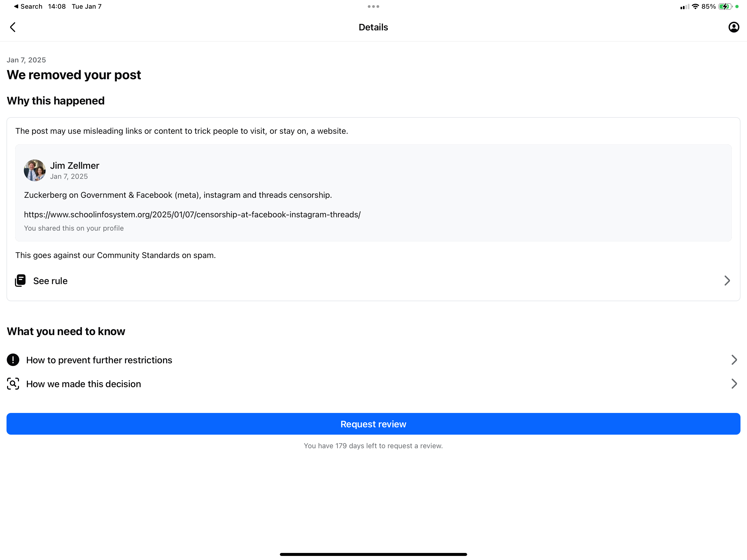
Task: Tap the back arrow icon
Action: (13, 27)
